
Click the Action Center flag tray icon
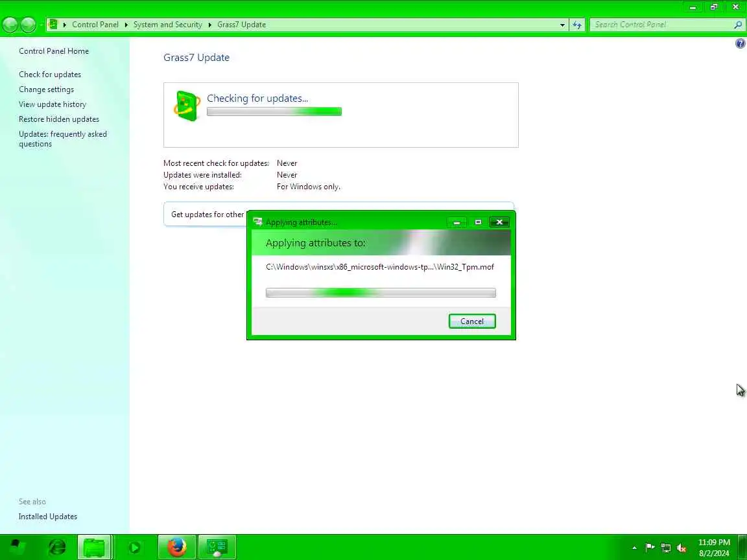pyautogui.click(x=650, y=548)
